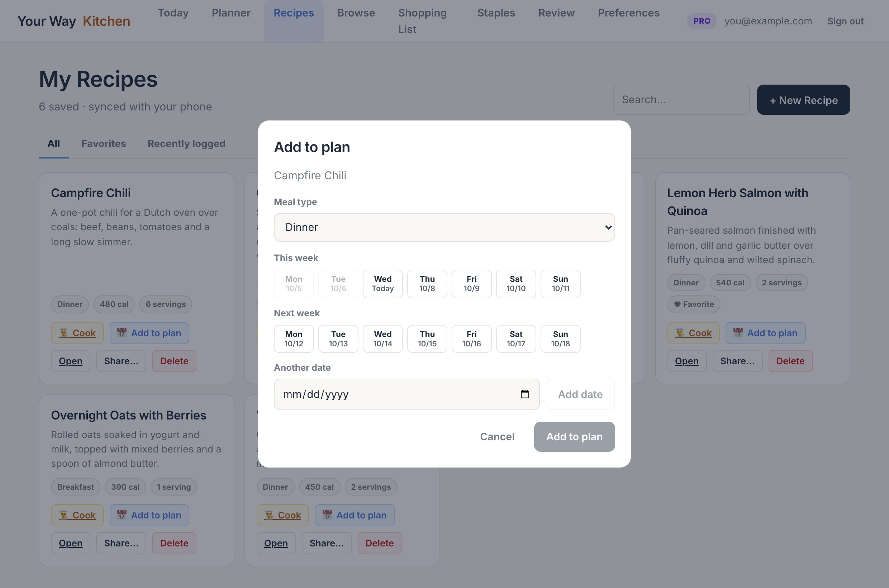Screen dimensions: 889x588
Task: Select Fri 10/9 day chip
Action: [x=471, y=284]
